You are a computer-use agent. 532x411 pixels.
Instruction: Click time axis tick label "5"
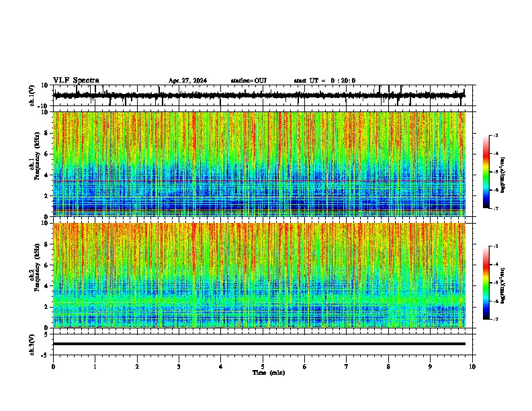tap(263, 367)
